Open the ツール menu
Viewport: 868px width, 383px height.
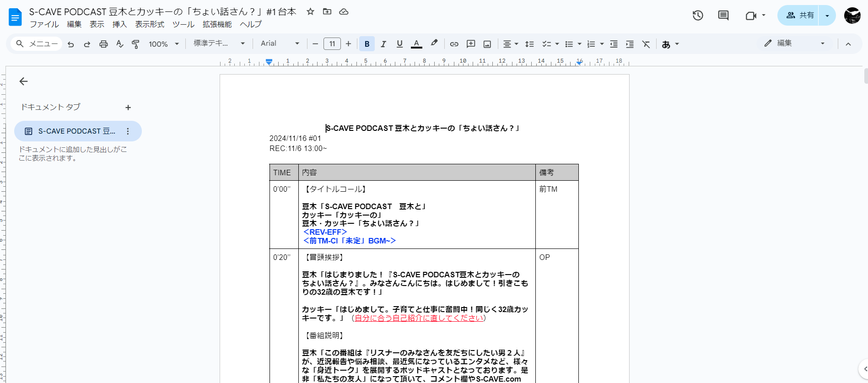click(x=183, y=24)
